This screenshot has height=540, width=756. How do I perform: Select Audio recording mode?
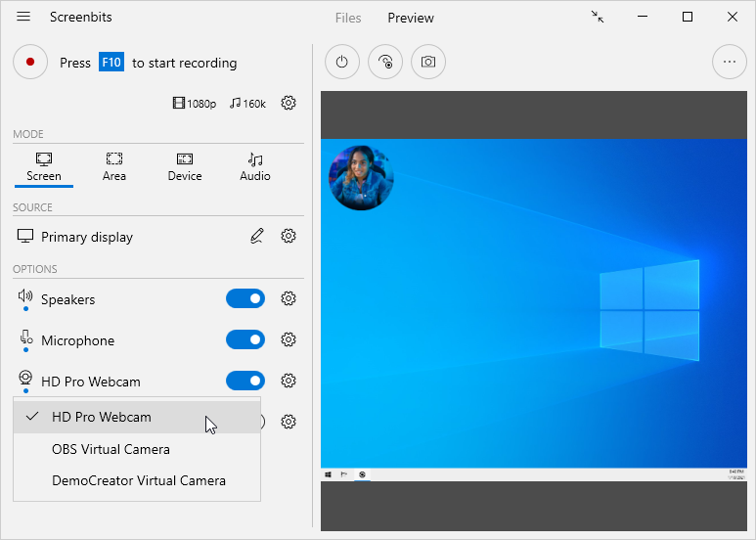point(255,168)
